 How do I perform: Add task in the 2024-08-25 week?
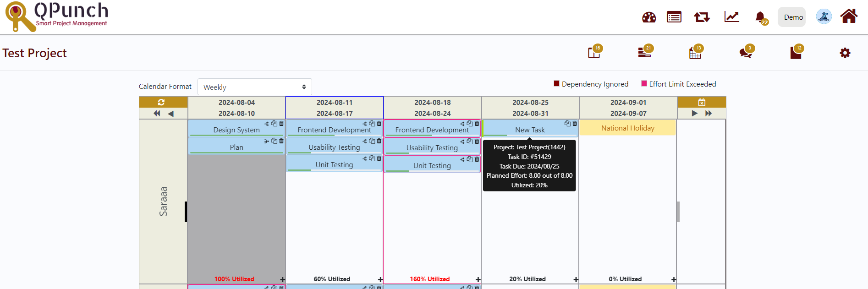[x=576, y=279]
